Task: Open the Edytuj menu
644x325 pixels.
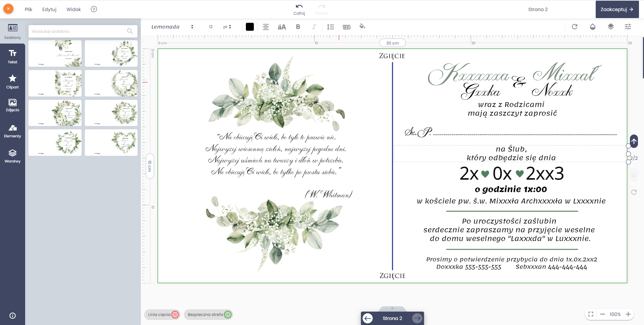Action: click(x=49, y=9)
